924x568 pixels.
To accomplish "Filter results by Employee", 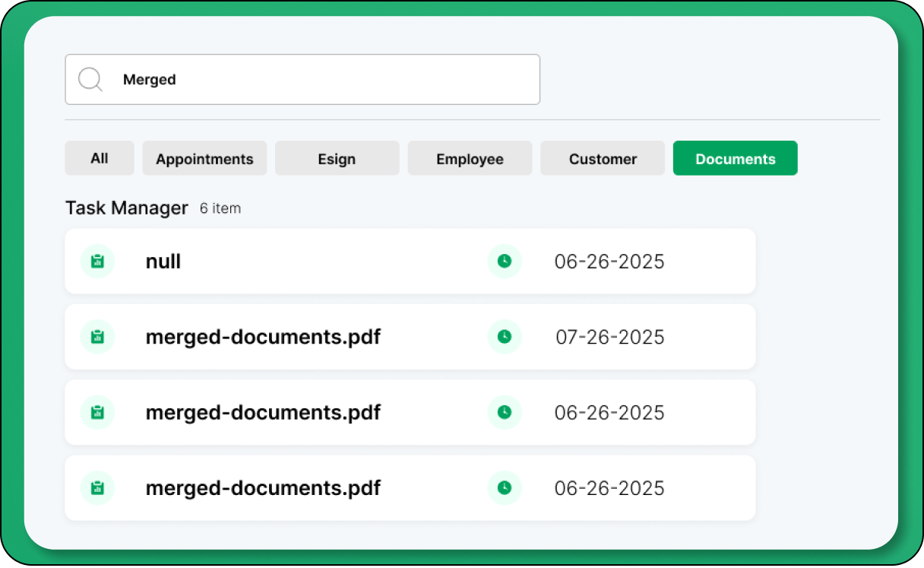I will coord(470,158).
